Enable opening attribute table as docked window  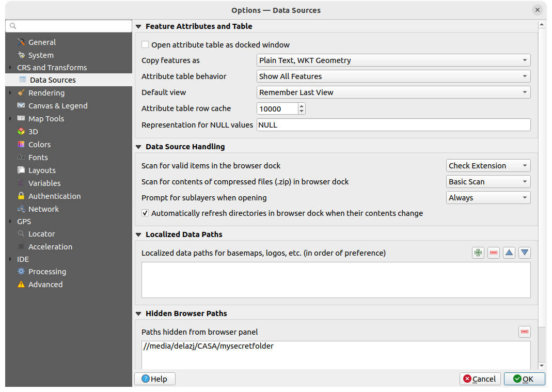coord(145,44)
